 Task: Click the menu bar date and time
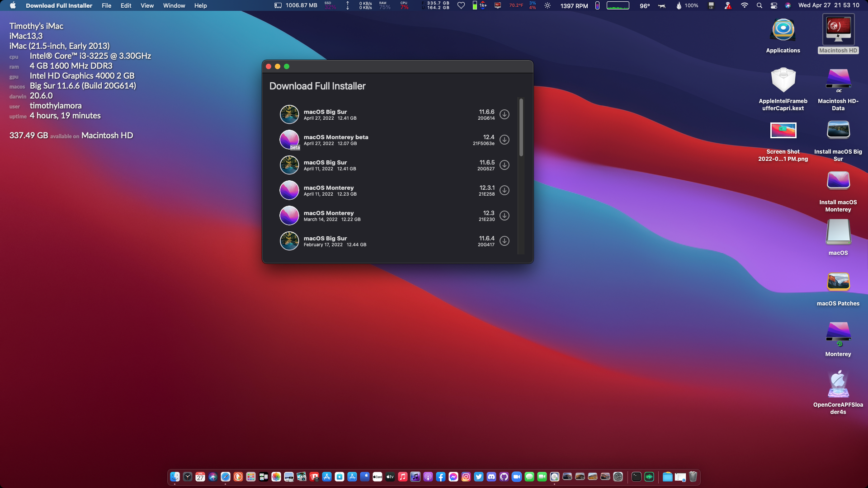tap(829, 5)
